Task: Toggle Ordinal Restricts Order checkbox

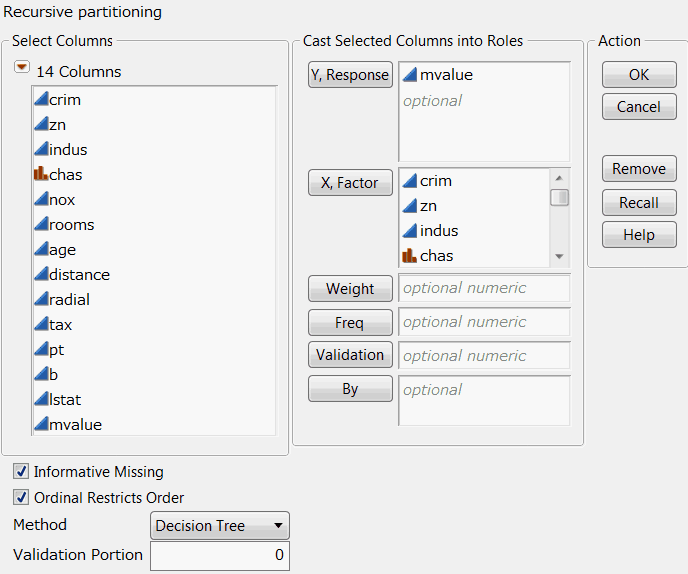Action: 21,498
